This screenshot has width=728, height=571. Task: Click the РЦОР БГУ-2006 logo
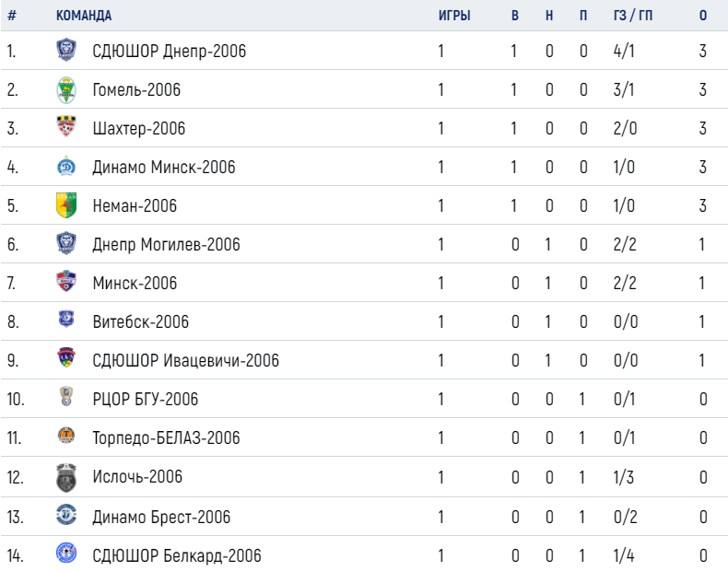66,397
